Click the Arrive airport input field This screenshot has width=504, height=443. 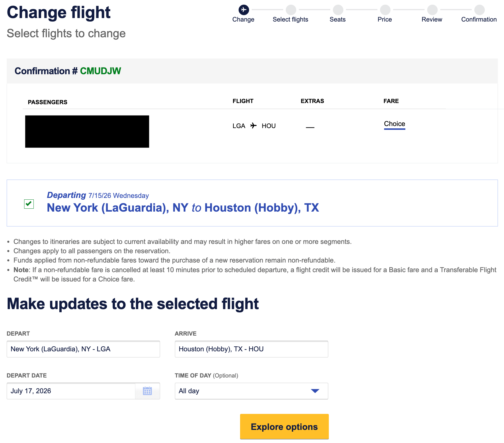point(251,349)
